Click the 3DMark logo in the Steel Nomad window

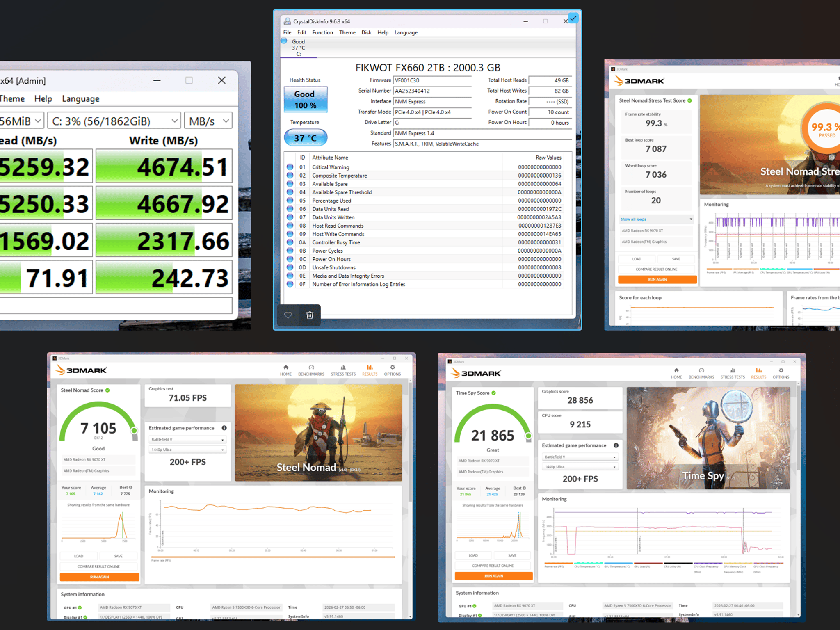coord(81,370)
